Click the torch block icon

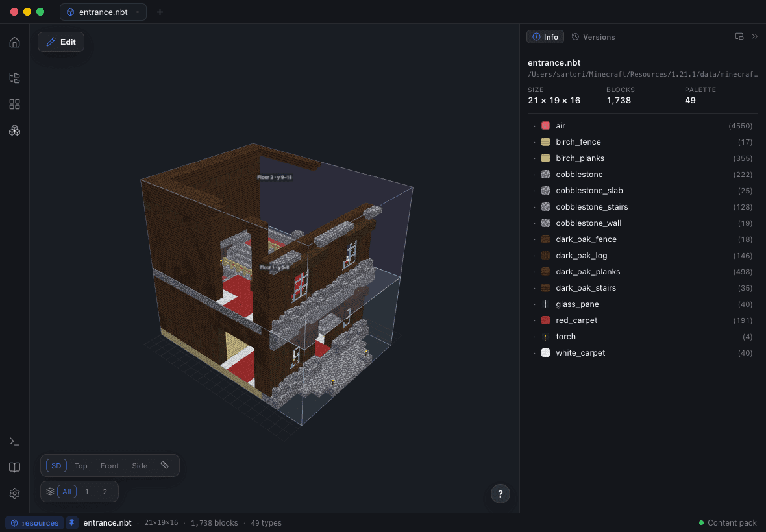546,336
